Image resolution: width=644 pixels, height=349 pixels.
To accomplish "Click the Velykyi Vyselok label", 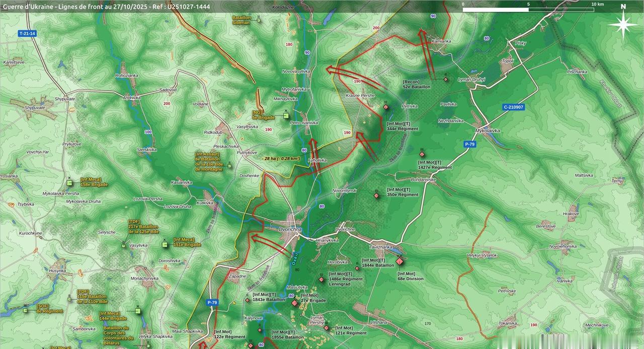I will tap(481, 255).
